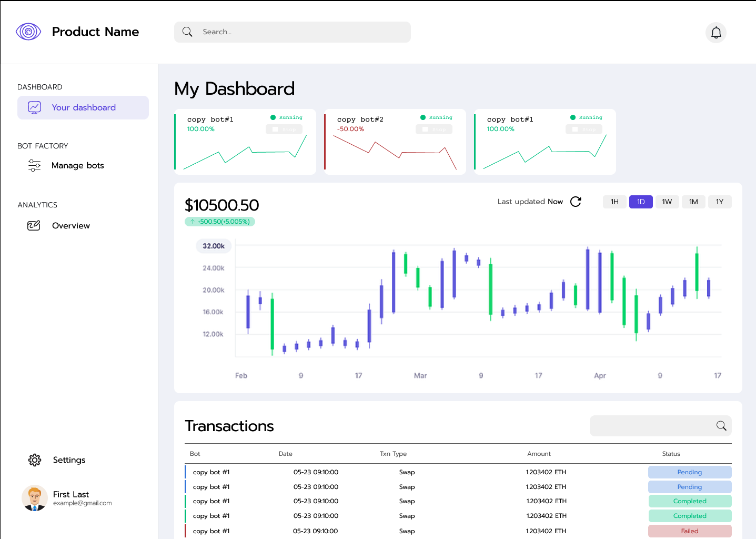Click the First Last profile name

(x=71, y=494)
